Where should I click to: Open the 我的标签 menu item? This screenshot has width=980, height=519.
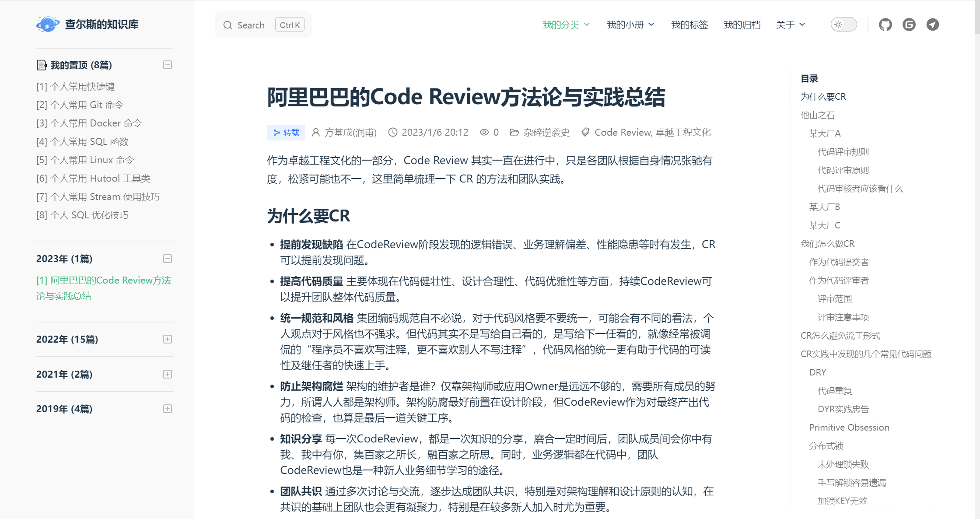coord(689,25)
